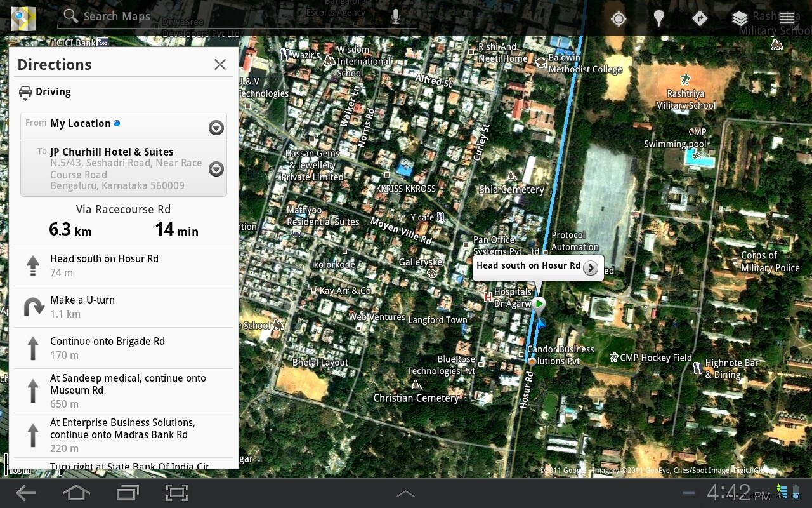812x508 pixels.
Task: Tap the Galleryske marker icon
Action: (x=432, y=274)
